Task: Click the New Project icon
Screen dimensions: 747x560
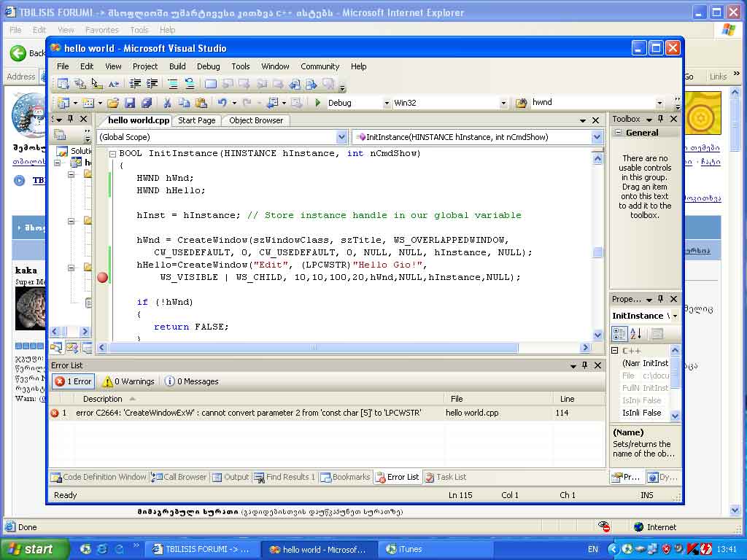Action: pyautogui.click(x=63, y=102)
